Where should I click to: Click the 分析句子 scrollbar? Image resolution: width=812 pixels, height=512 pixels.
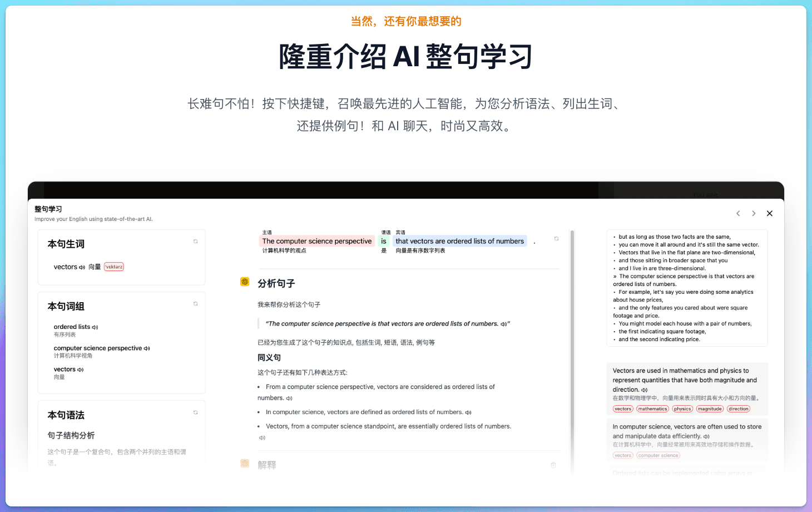(572, 352)
